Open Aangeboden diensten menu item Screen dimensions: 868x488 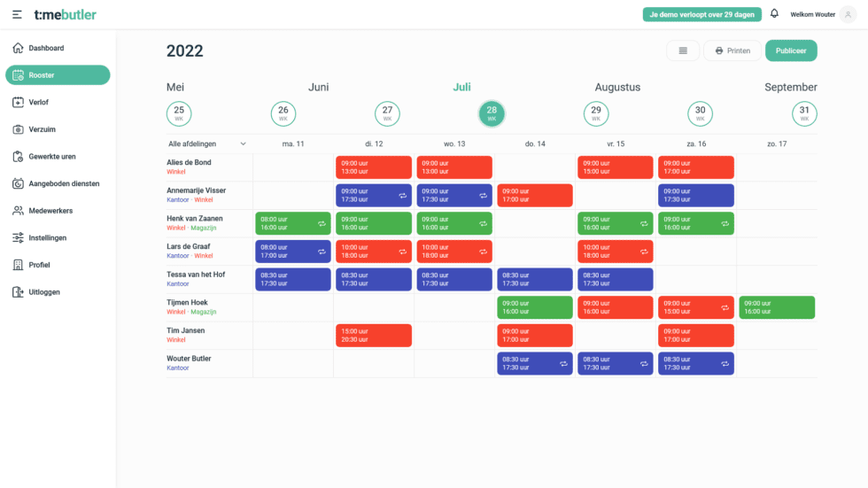pyautogui.click(x=64, y=184)
